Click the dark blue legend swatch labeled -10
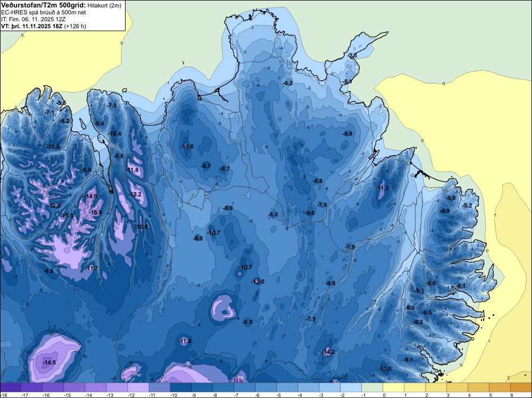The image size is (532, 398). click(x=180, y=387)
